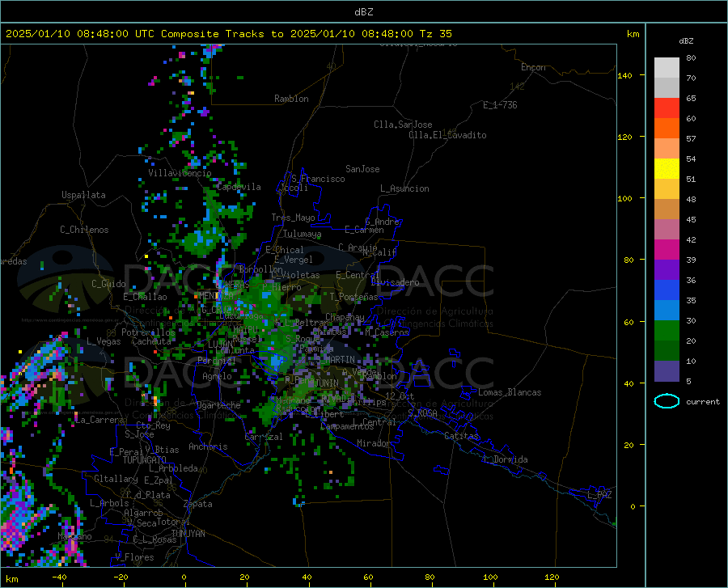Click the 'Encon' label
This screenshot has width=728, height=588.
[x=533, y=67]
